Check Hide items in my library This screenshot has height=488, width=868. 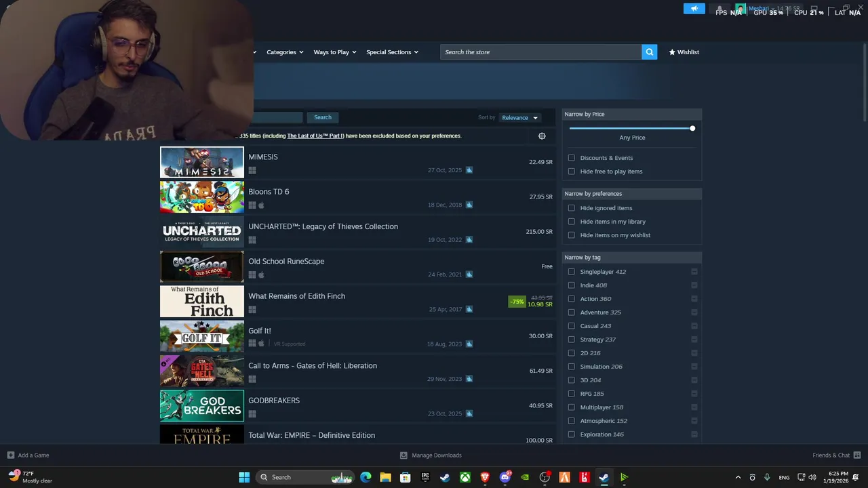coord(571,222)
